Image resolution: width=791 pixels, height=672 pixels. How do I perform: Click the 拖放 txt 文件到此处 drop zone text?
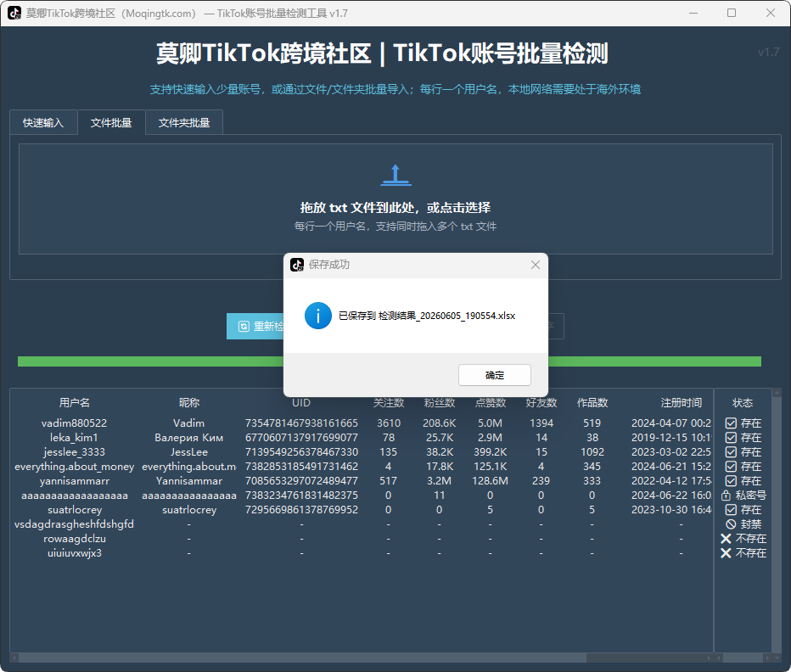click(x=395, y=207)
